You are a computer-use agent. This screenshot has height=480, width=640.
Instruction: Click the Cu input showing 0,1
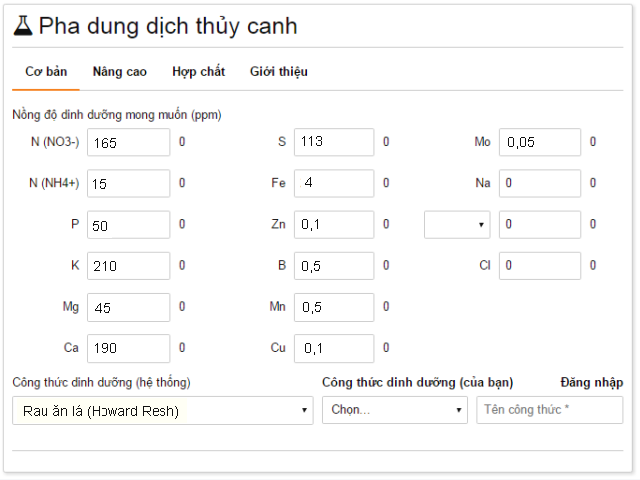pyautogui.click(x=334, y=348)
